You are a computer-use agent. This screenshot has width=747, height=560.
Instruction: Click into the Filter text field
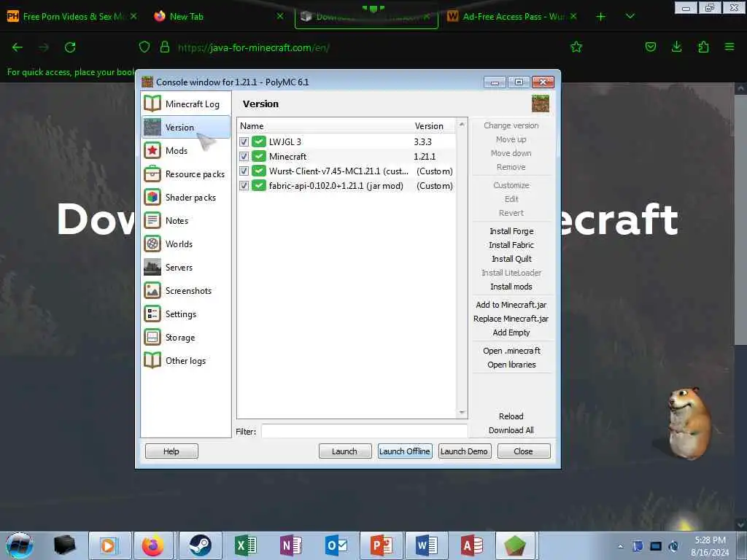(x=365, y=431)
